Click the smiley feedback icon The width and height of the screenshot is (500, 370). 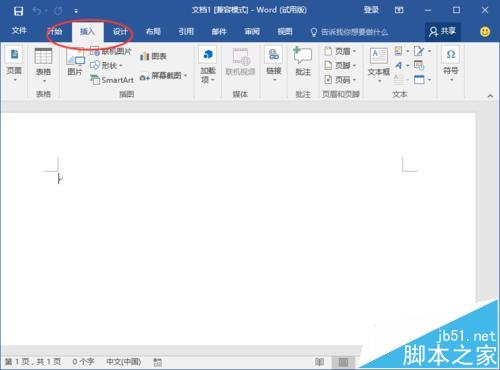pos(485,32)
